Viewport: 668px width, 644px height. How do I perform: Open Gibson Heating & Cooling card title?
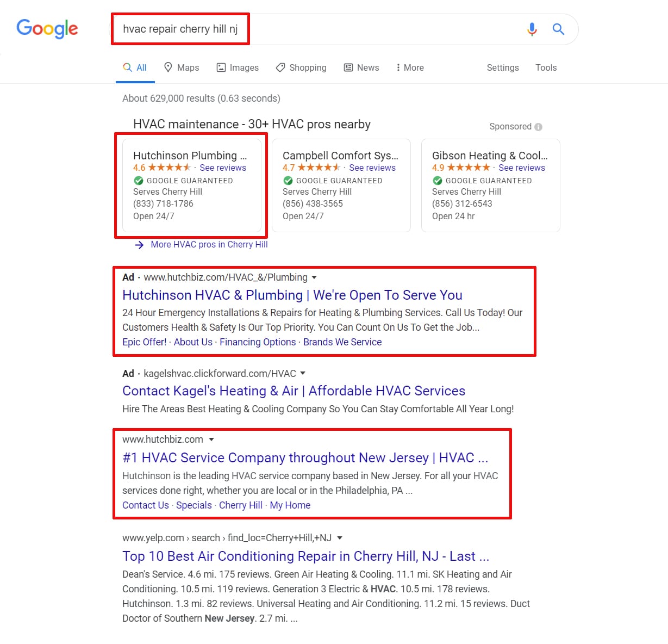pos(490,156)
